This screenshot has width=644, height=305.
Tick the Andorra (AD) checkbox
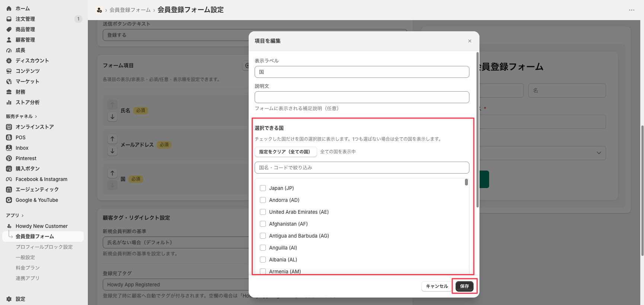(x=263, y=200)
